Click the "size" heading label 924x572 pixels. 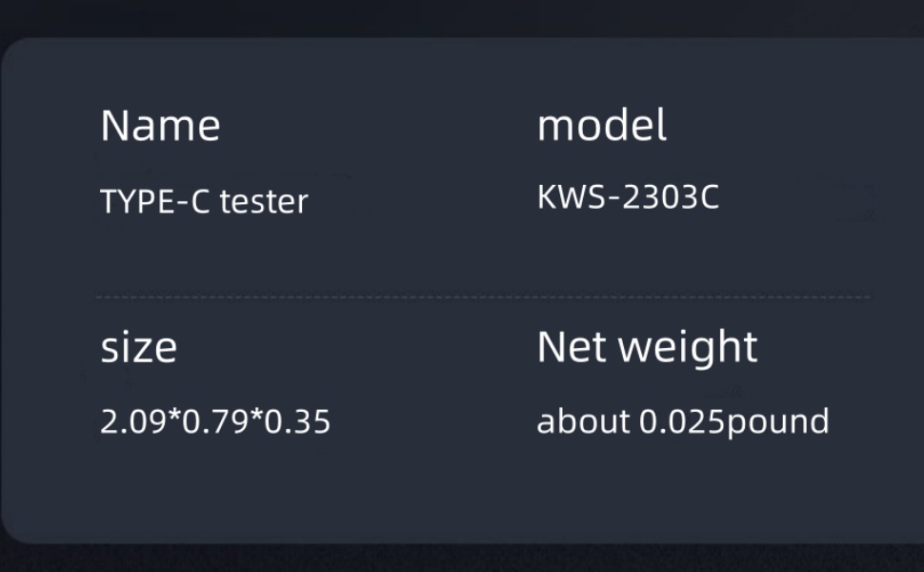138,348
